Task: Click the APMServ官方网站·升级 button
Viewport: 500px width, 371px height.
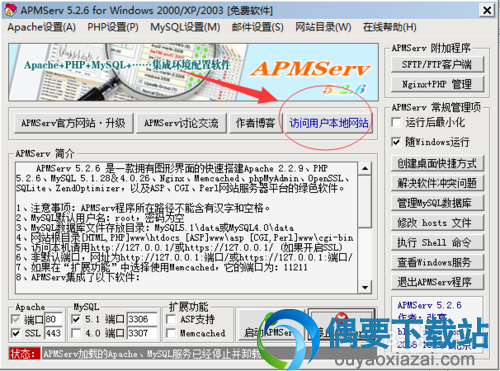Action: pos(74,123)
